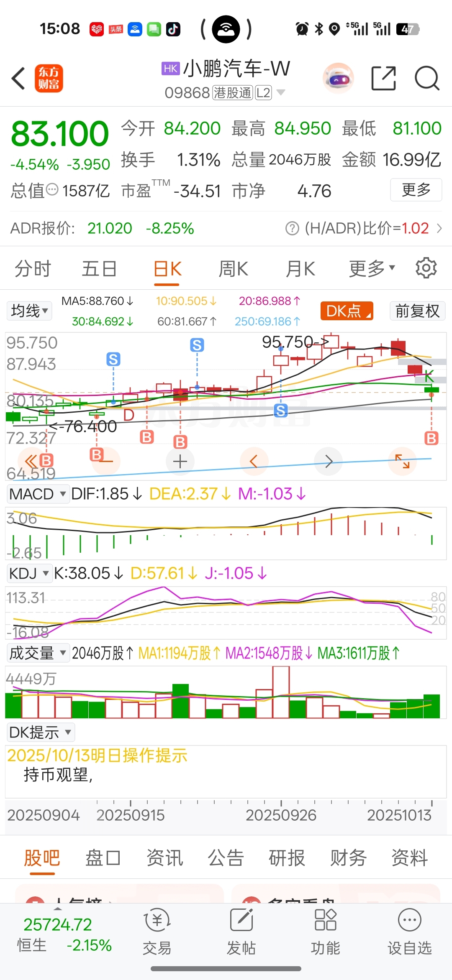Screen dimensions: 452x980
Task: Open the MACD indicator dropdown
Action: 38,494
